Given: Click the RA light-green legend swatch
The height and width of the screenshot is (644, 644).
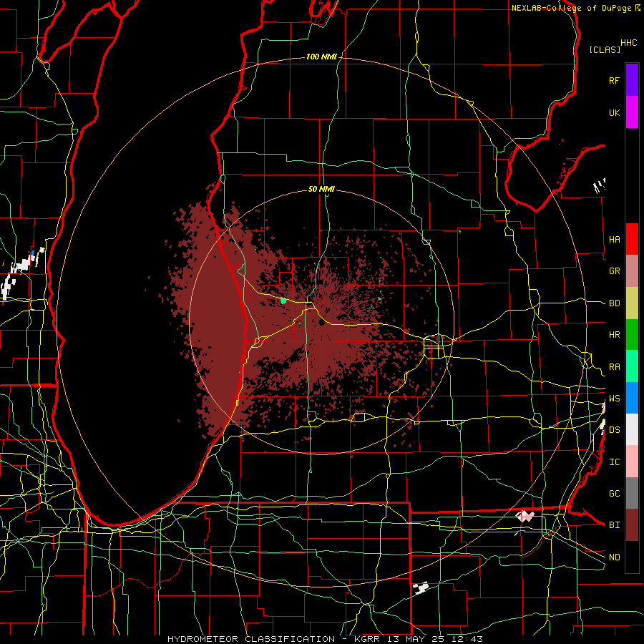Looking at the screenshot, I should 632,366.
